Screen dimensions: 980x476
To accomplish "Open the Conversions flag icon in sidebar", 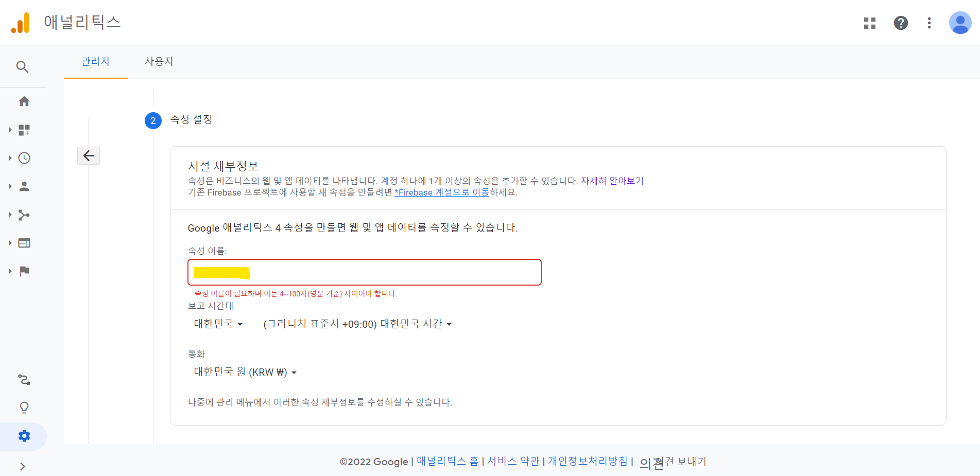I will point(24,271).
